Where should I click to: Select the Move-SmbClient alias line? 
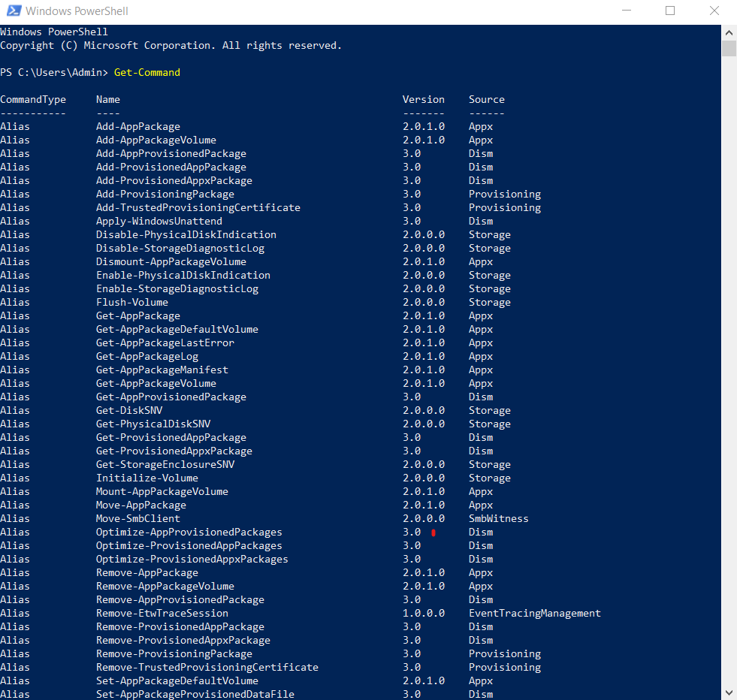[137, 518]
